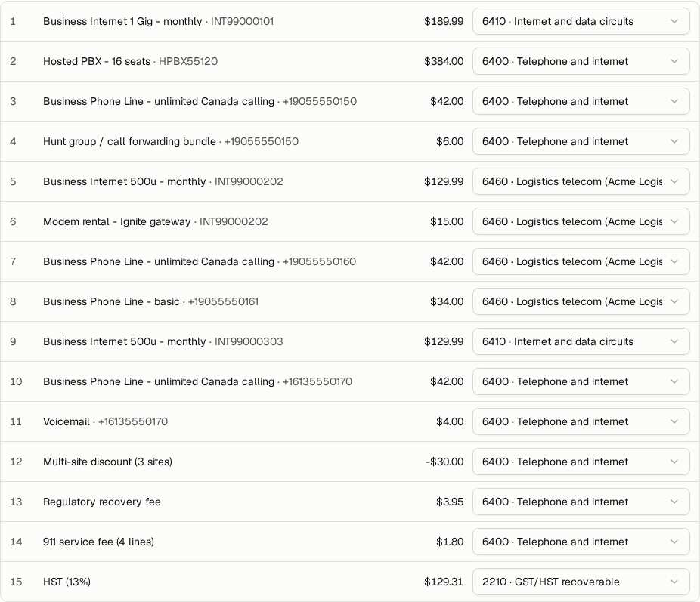Open account dropdown for Business Internet 1 Gig
This screenshot has height=602, width=700.
(x=581, y=21)
